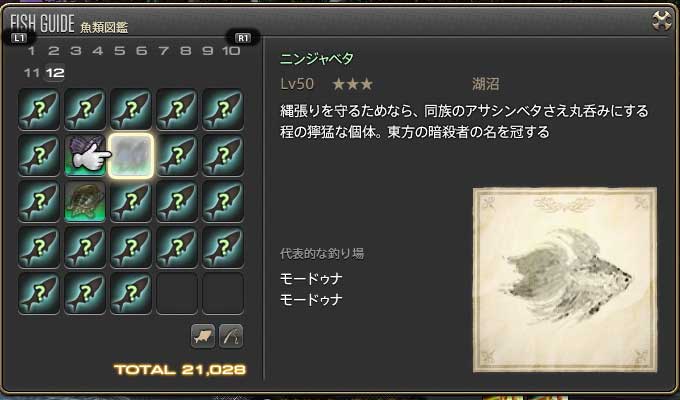Select the first unknown fish slot

[39, 109]
